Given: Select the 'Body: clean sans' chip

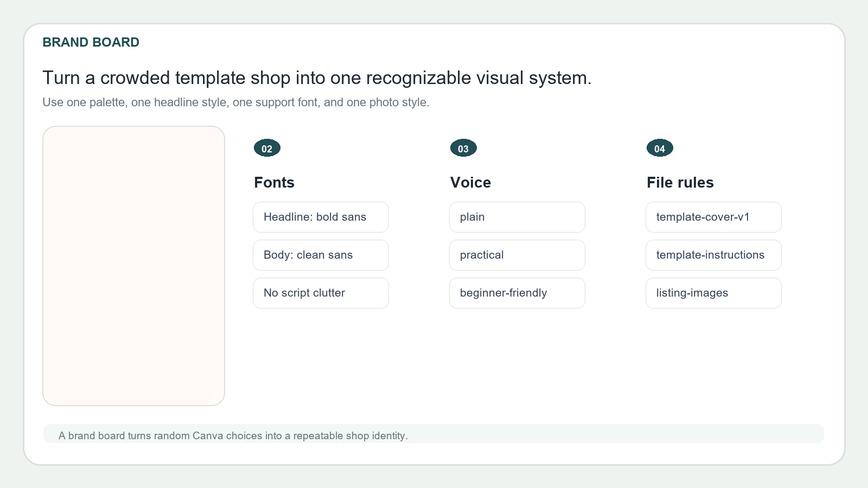Looking at the screenshot, I should click(321, 255).
